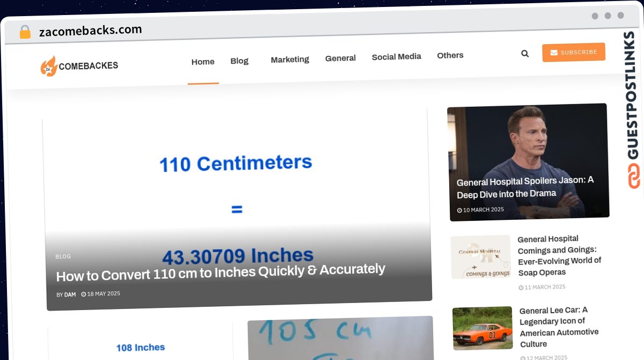Open General Hospital Comings and Goings headline

click(559, 255)
